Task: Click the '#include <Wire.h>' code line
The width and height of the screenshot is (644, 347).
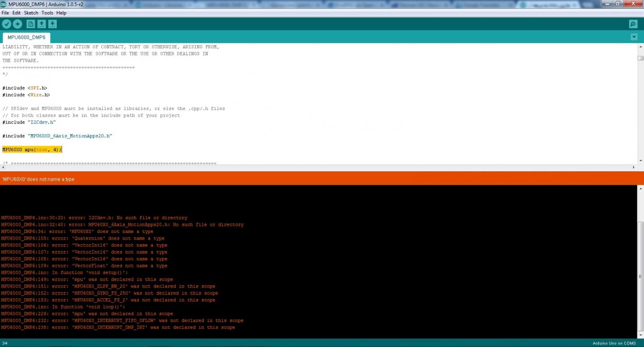Action: [x=26, y=95]
